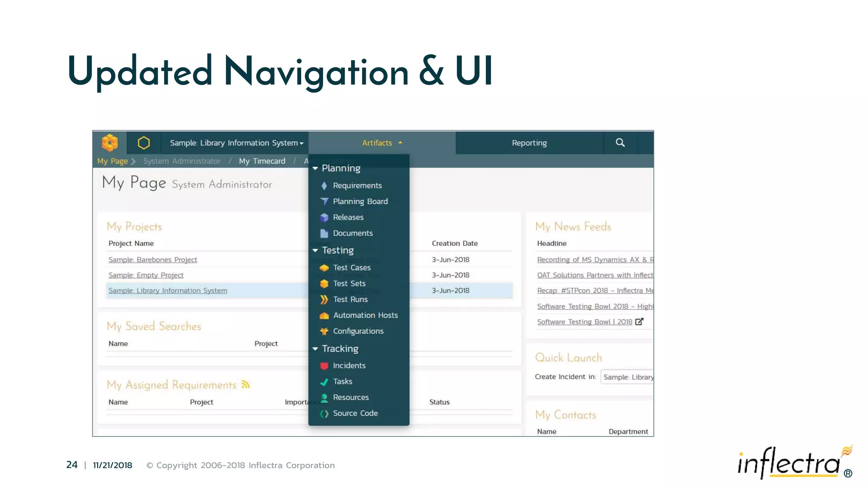Open My Timecard link
The image size is (868, 488).
click(262, 161)
